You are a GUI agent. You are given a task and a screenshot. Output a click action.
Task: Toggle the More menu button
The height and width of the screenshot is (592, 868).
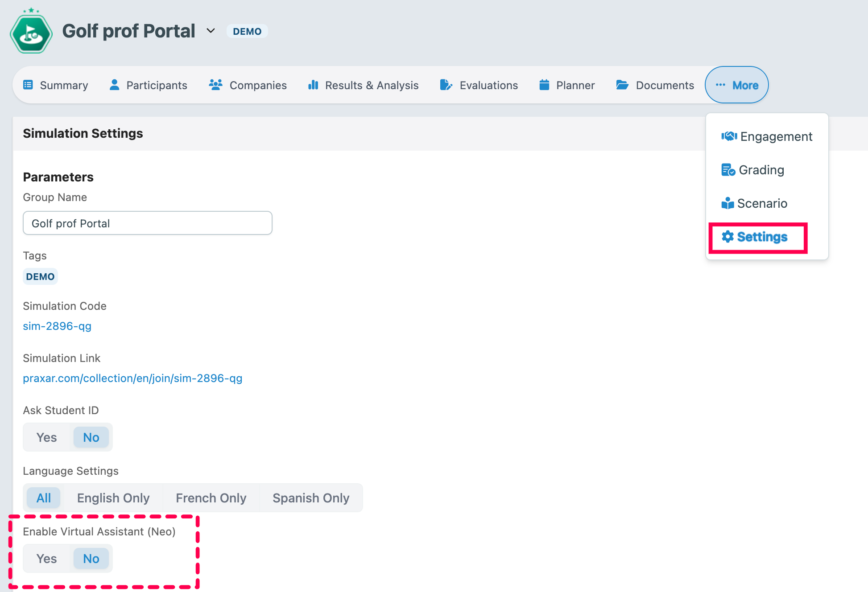point(737,85)
